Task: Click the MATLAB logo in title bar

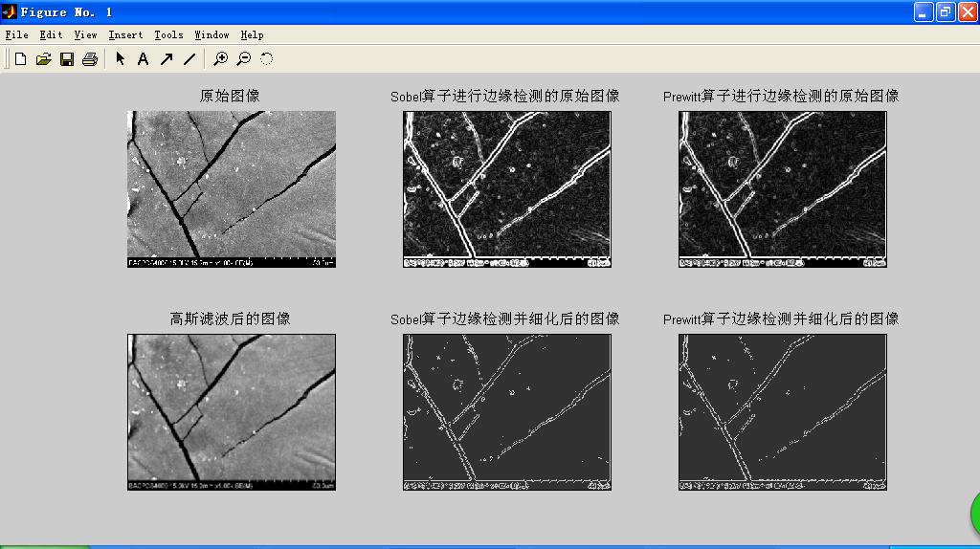Action: click(10, 11)
